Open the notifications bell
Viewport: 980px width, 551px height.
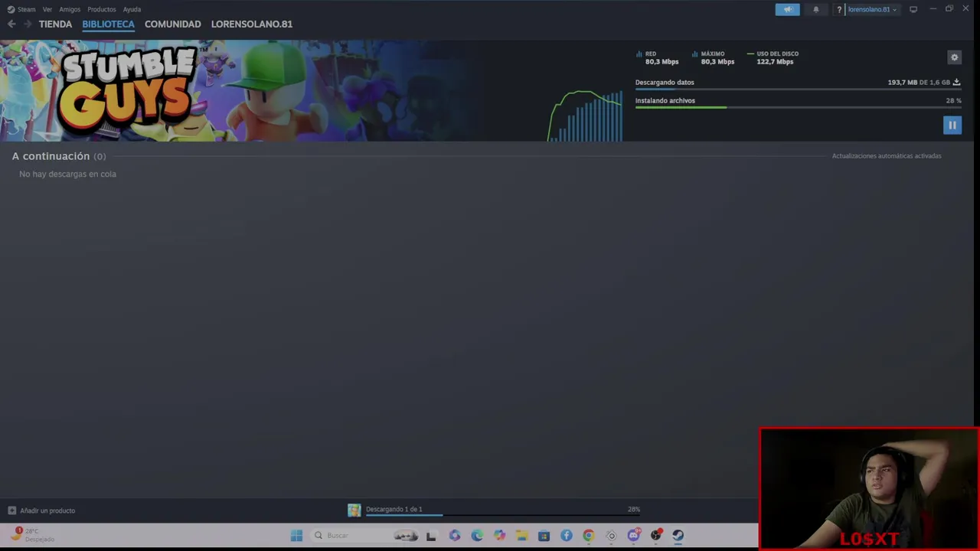[815, 9]
